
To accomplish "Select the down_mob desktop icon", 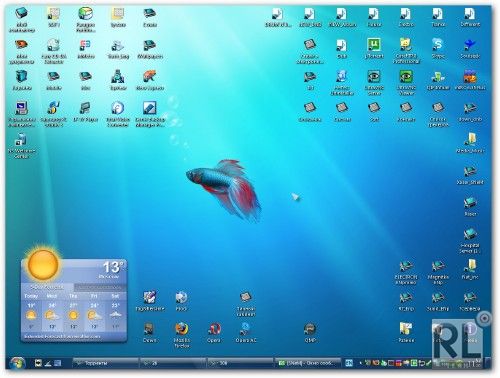I will tap(470, 112).
